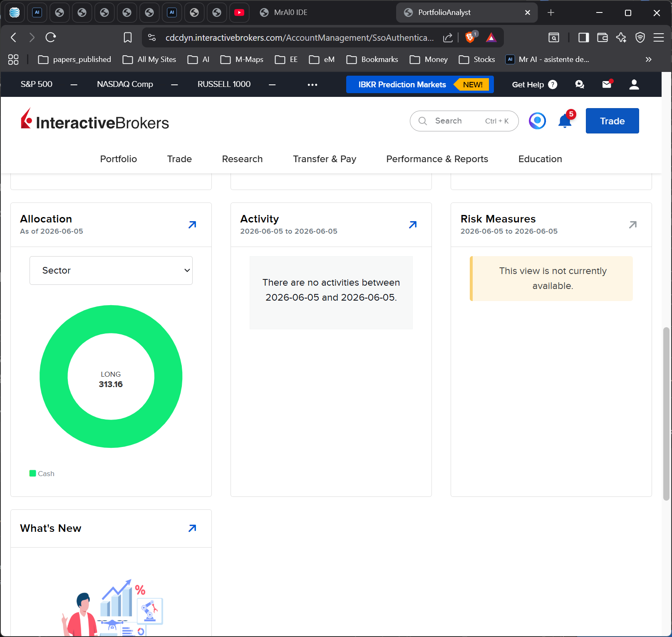Open the Education menu
Screen dimensions: 672x637
(x=540, y=159)
